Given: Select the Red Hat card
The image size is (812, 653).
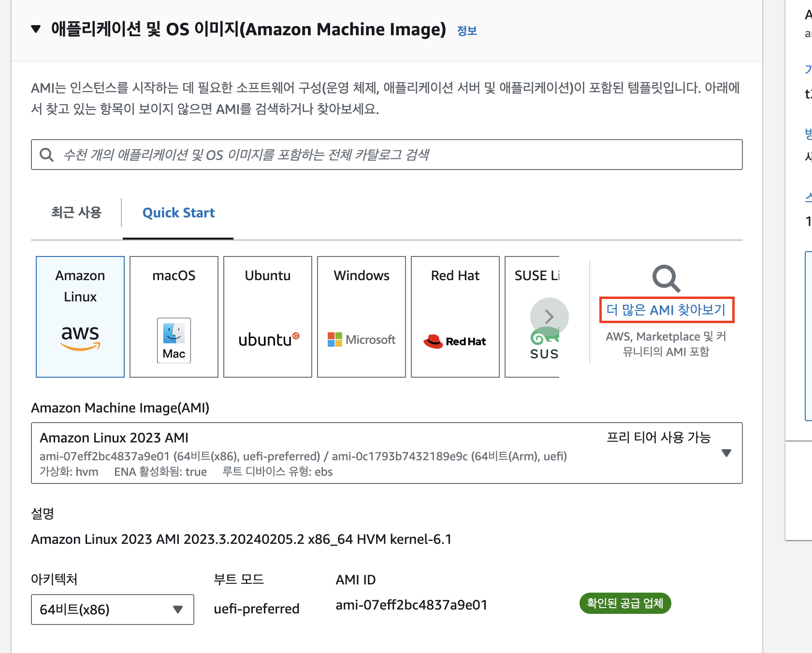Looking at the screenshot, I should tap(455, 317).
